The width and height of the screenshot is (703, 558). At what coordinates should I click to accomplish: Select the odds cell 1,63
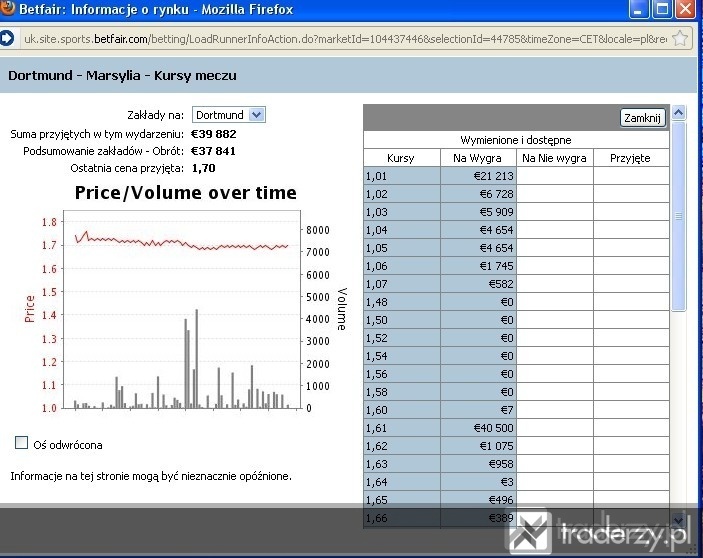click(x=402, y=464)
